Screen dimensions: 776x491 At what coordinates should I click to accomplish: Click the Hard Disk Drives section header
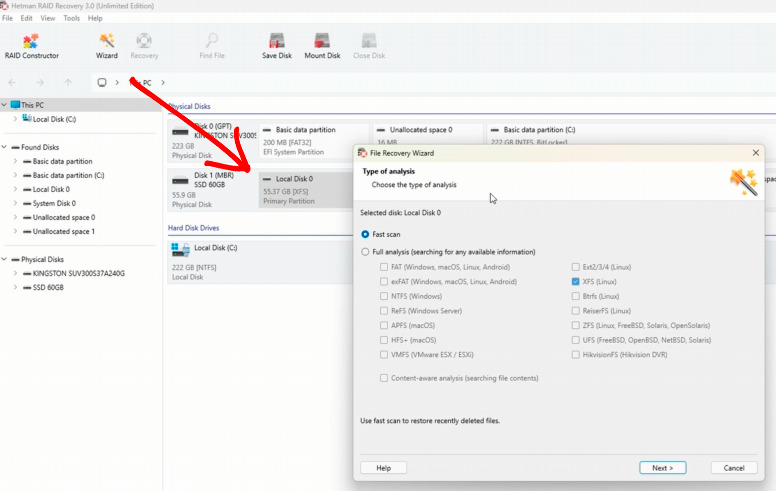194,228
